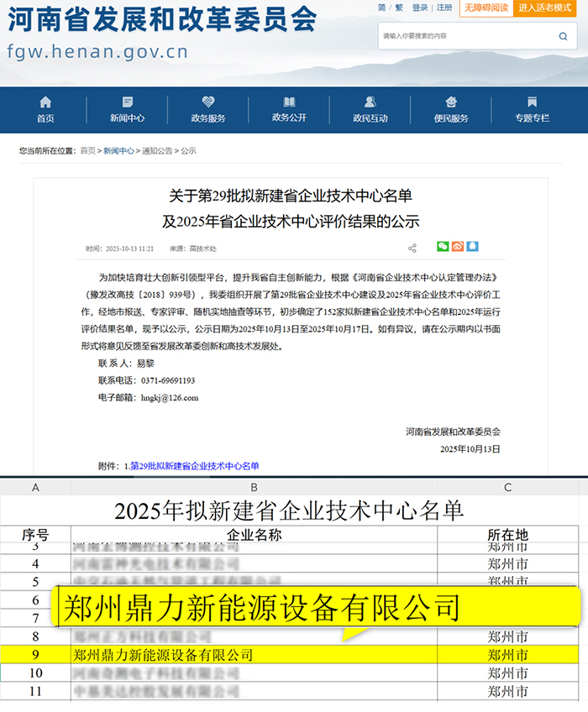Switch to simplified Chinese 简
Screen dimensions: 588x712
381,8
